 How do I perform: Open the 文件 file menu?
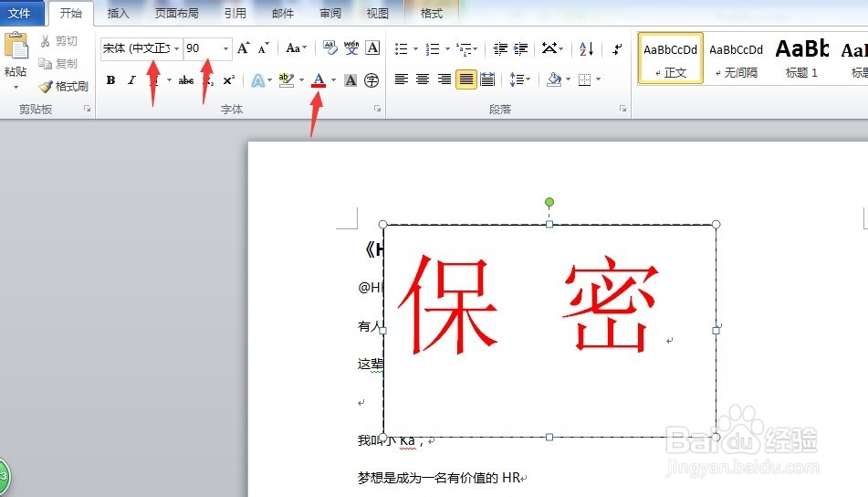click(x=21, y=14)
